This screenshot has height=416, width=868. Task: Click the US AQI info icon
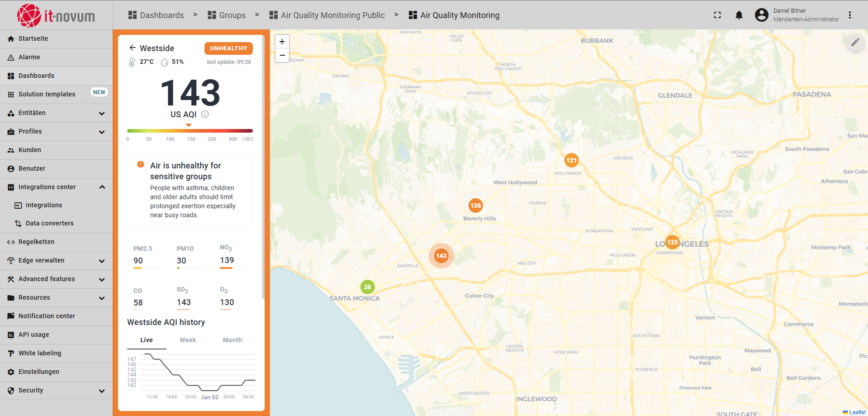pos(205,114)
